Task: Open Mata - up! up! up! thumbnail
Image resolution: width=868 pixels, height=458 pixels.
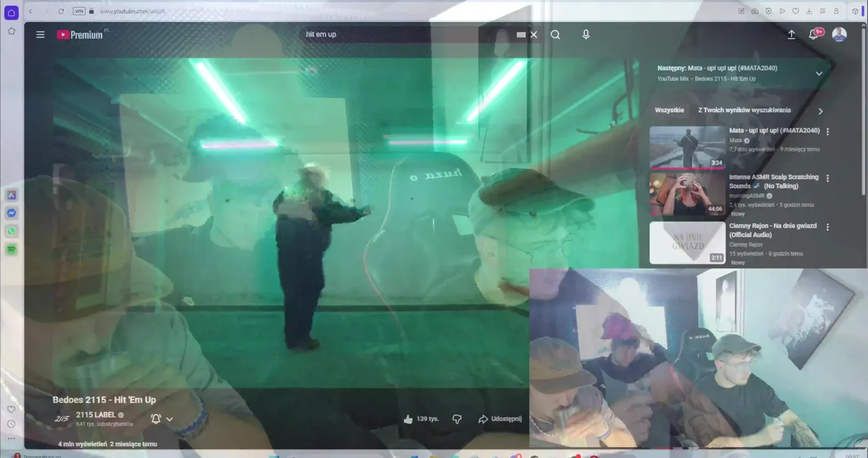Action: pyautogui.click(x=687, y=148)
